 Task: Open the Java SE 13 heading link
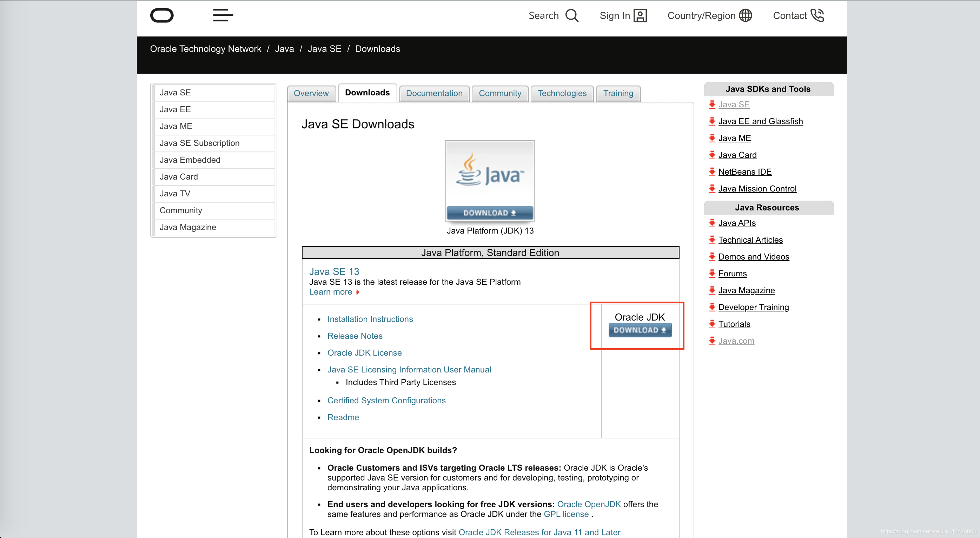[334, 271]
